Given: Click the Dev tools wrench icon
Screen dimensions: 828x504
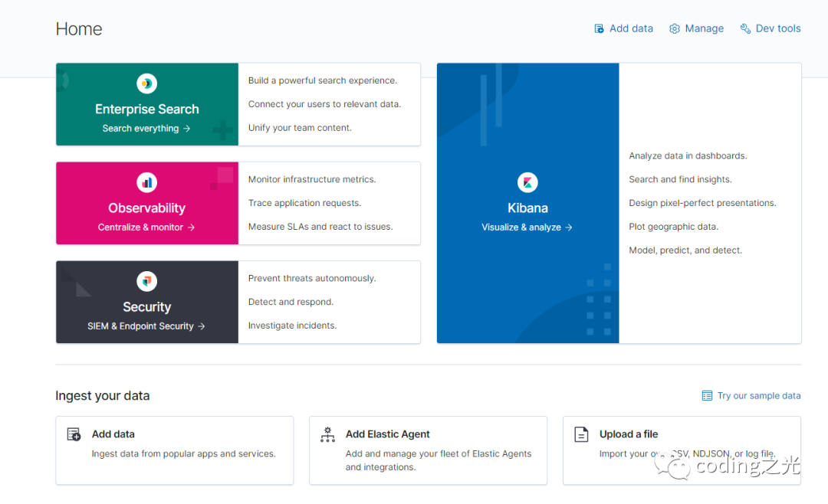Looking at the screenshot, I should pos(745,28).
